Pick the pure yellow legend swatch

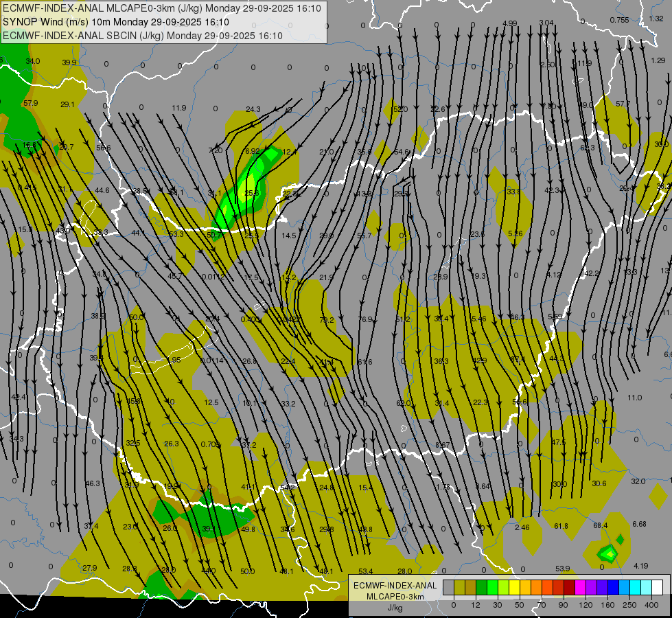[x=515, y=587]
